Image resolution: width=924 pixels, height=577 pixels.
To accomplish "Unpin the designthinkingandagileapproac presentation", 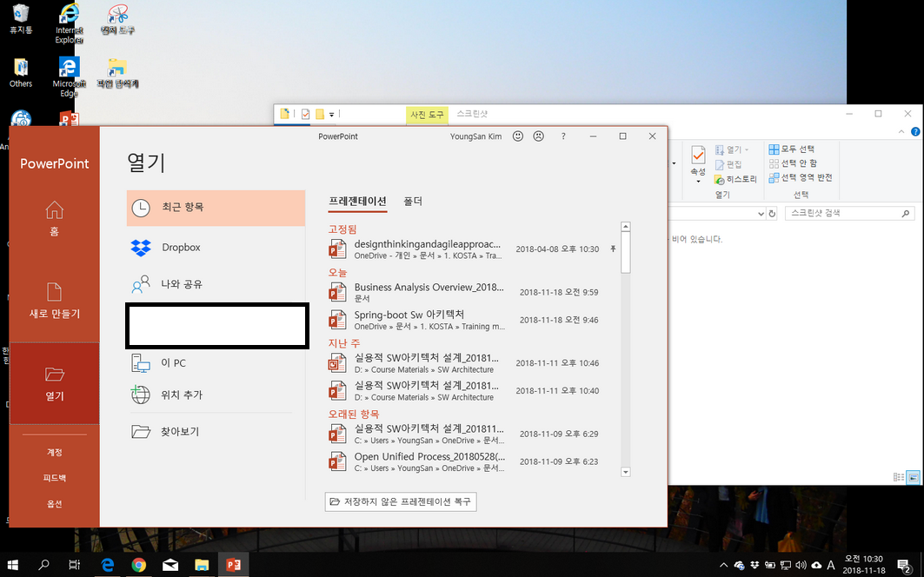I will 613,249.
